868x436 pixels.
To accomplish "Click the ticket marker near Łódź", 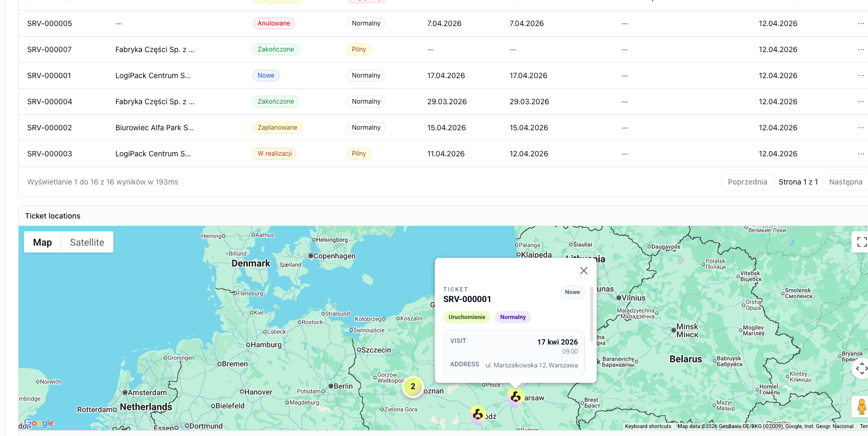I will pos(478,414).
